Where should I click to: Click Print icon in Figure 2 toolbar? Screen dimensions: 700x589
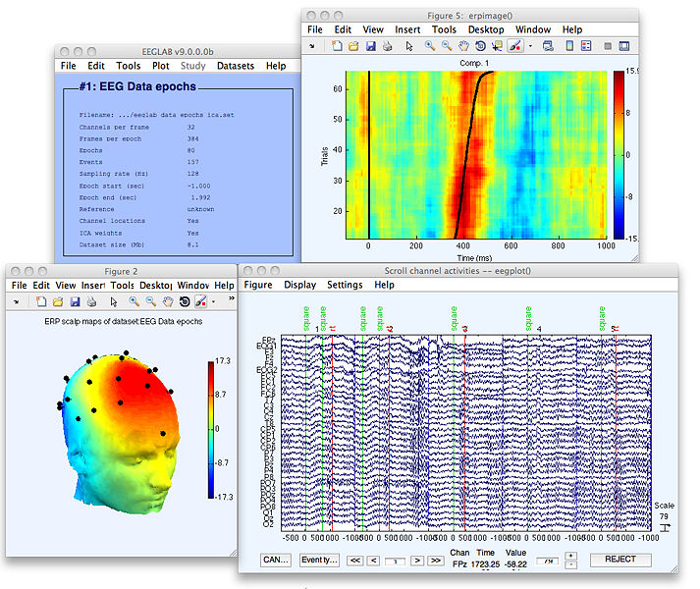[91, 301]
